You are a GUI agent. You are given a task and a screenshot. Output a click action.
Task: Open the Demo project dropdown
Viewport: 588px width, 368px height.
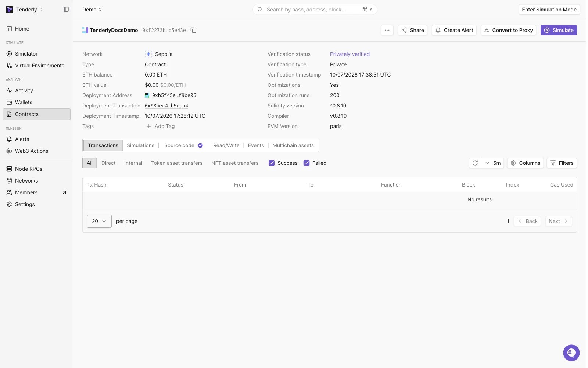[x=92, y=10]
